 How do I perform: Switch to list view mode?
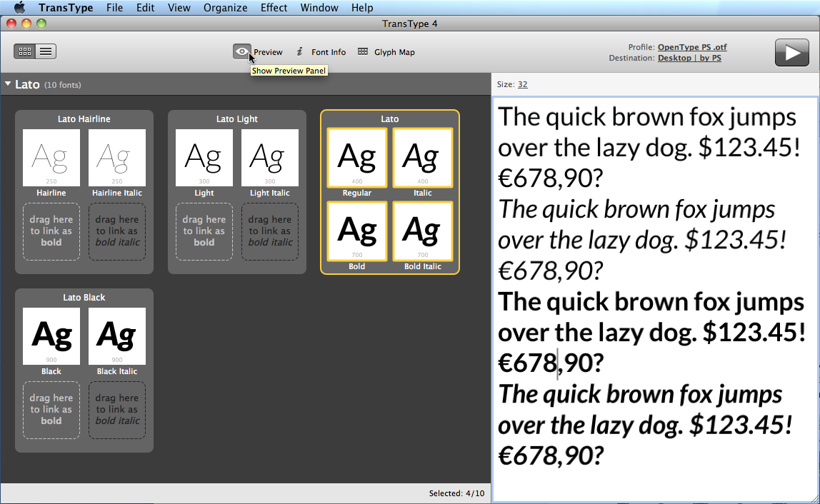46,51
